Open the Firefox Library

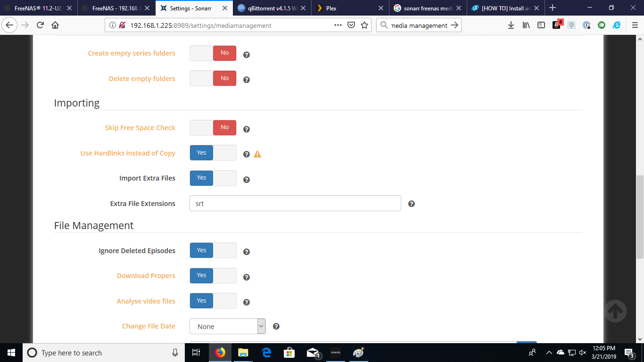pyautogui.click(x=526, y=25)
